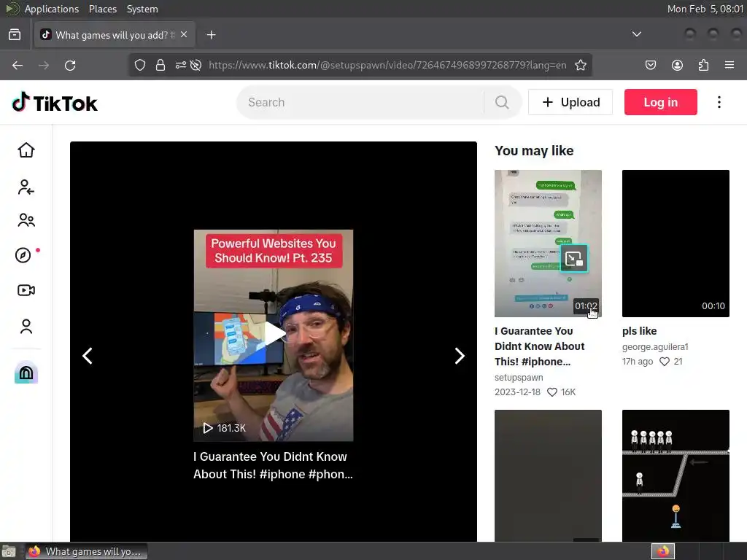Screen dimensions: 747x560
Task: Click the browser URL address field
Action: click(x=387, y=65)
